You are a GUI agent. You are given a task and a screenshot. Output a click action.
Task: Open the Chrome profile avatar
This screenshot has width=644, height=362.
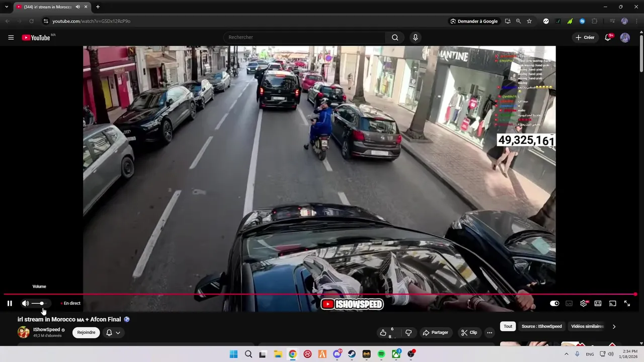click(624, 21)
